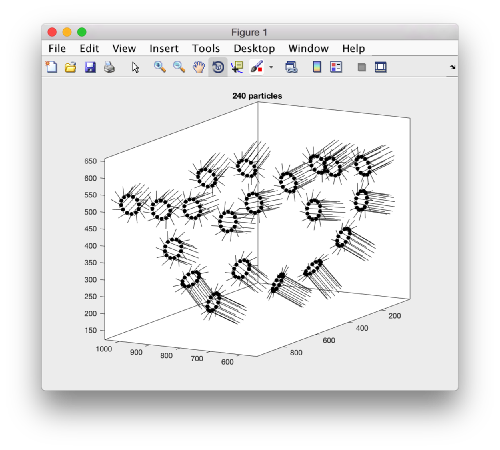Open the Insert menu
The image size is (500, 450).
(164, 48)
